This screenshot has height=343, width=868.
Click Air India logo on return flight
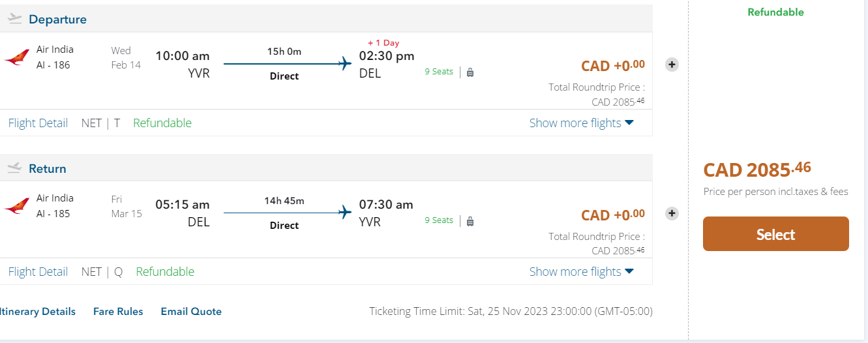(x=17, y=206)
